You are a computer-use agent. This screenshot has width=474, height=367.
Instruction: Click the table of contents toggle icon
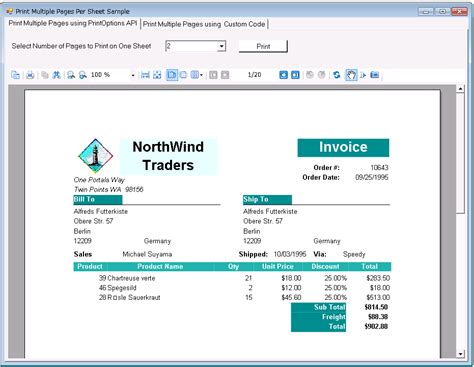click(15, 75)
